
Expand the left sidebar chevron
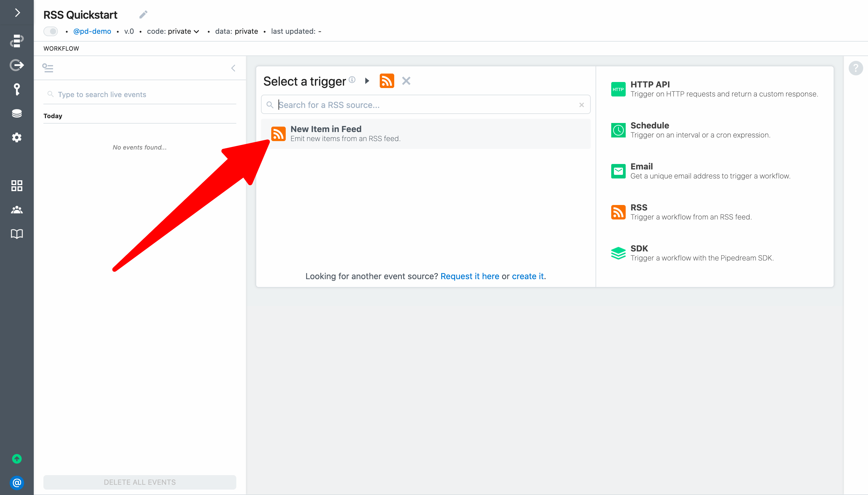coord(17,13)
